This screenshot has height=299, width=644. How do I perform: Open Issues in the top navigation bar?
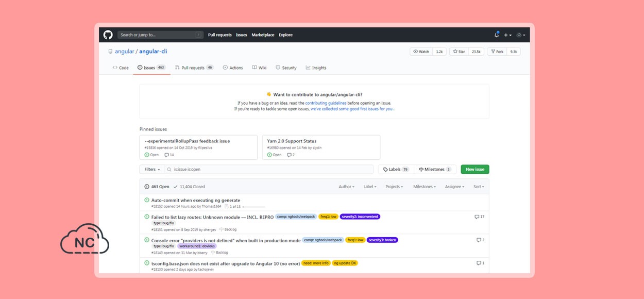(x=242, y=35)
